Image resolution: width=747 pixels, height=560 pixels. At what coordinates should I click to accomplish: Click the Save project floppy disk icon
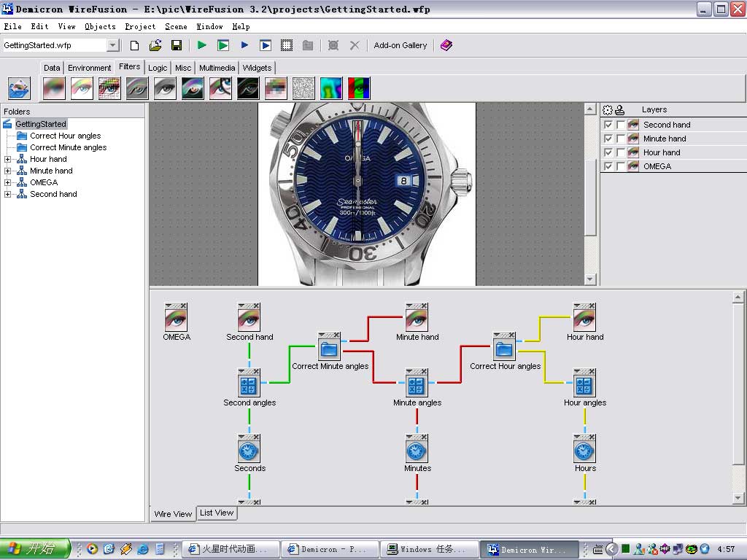click(177, 45)
